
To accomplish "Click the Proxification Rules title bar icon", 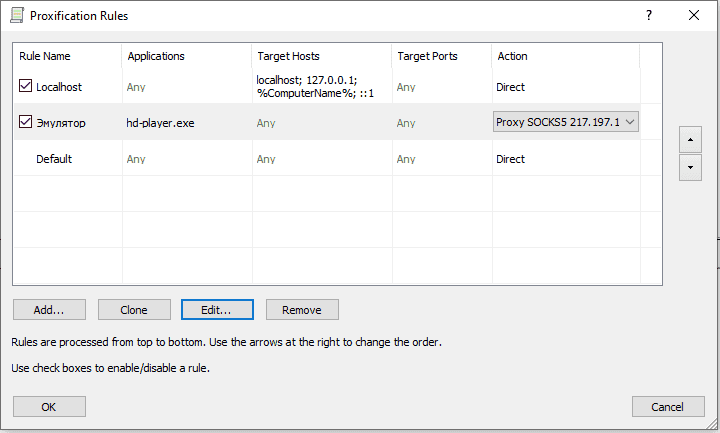I will pyautogui.click(x=17, y=16).
